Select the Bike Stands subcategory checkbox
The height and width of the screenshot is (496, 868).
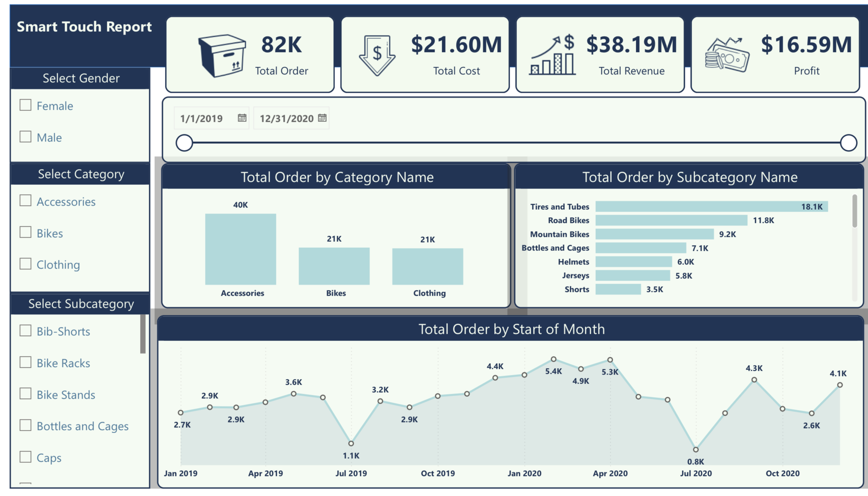pos(25,393)
